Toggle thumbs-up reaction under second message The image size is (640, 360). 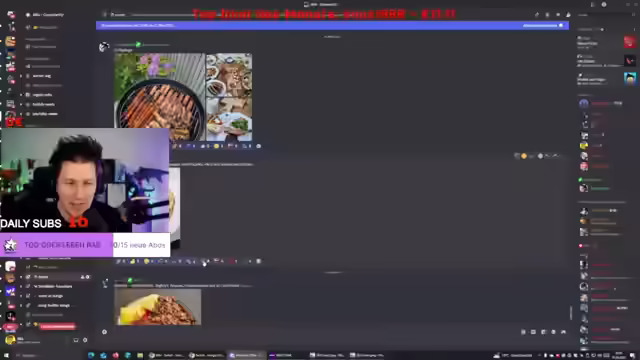(x=134, y=261)
